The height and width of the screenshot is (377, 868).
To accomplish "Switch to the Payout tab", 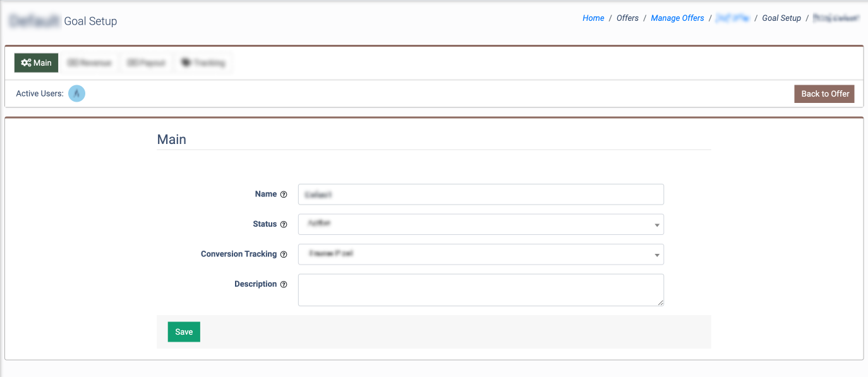I will pyautogui.click(x=147, y=63).
